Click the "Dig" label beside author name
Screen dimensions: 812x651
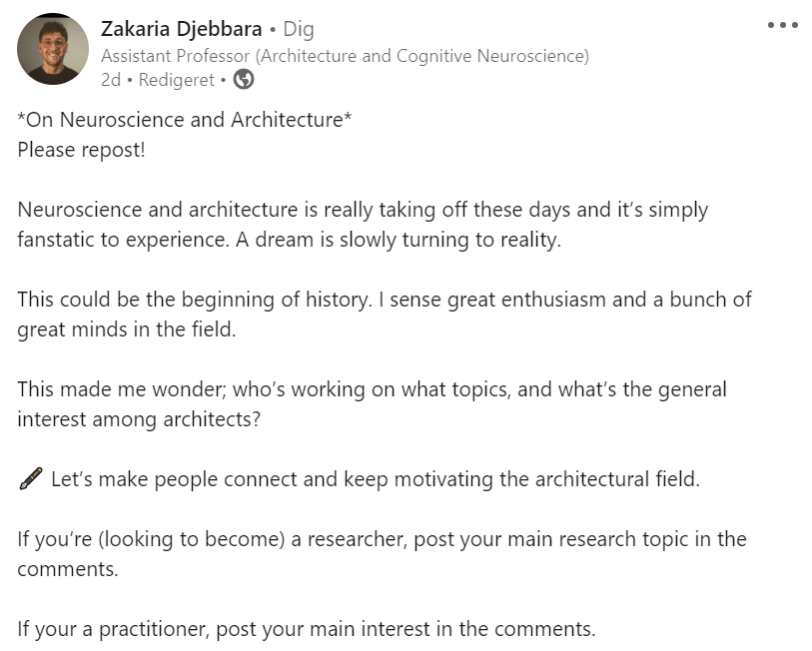click(298, 29)
